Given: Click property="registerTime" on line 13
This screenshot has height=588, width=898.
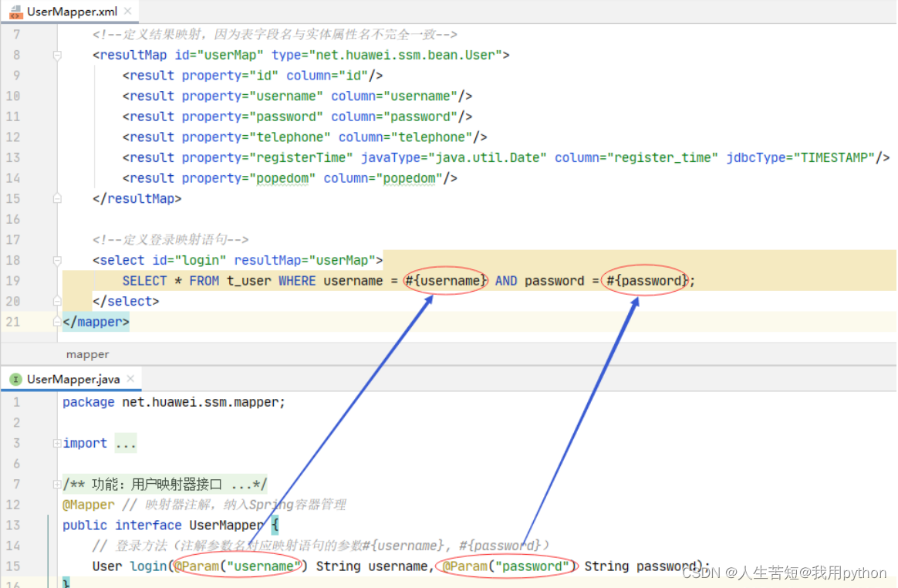Looking at the screenshot, I should pos(268,157).
